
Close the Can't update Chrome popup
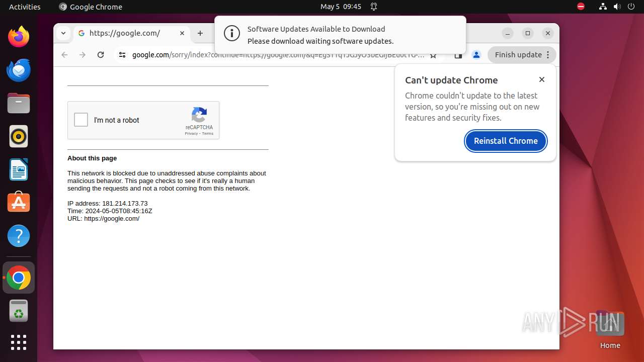[542, 79]
